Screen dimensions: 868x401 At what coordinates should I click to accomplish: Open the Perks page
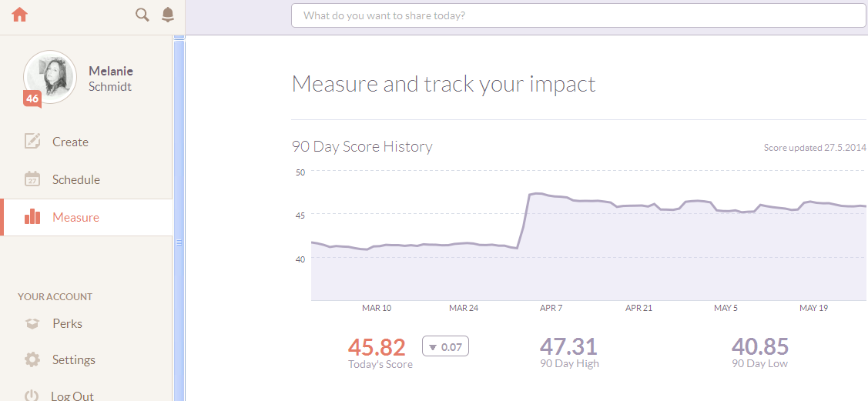click(x=67, y=324)
